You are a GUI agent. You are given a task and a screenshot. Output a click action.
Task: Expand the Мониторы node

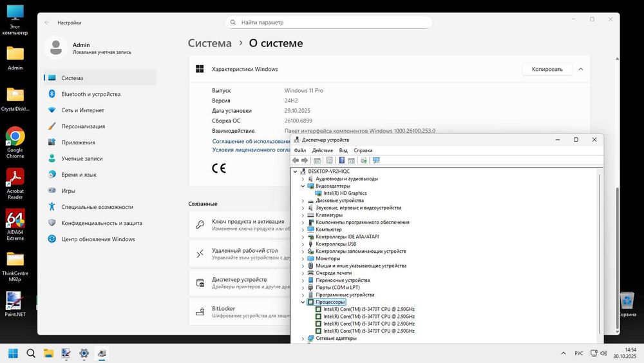coord(303,259)
